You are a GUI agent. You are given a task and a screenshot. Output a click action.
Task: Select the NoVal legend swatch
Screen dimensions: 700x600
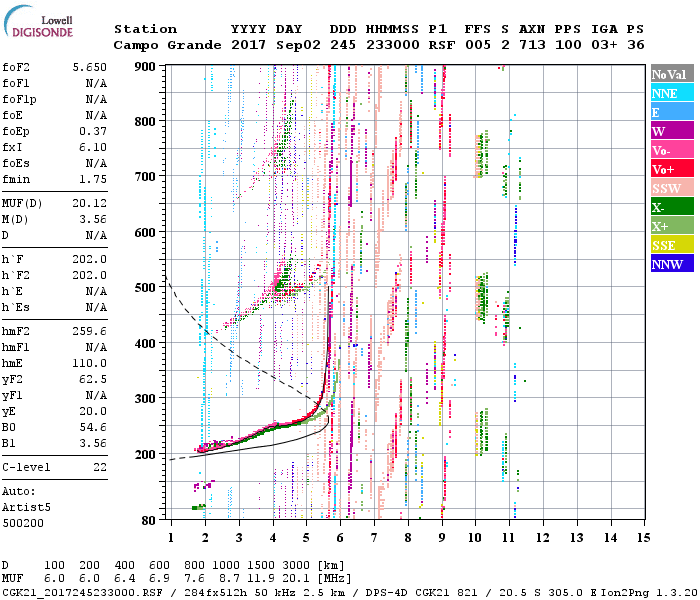tap(670, 75)
